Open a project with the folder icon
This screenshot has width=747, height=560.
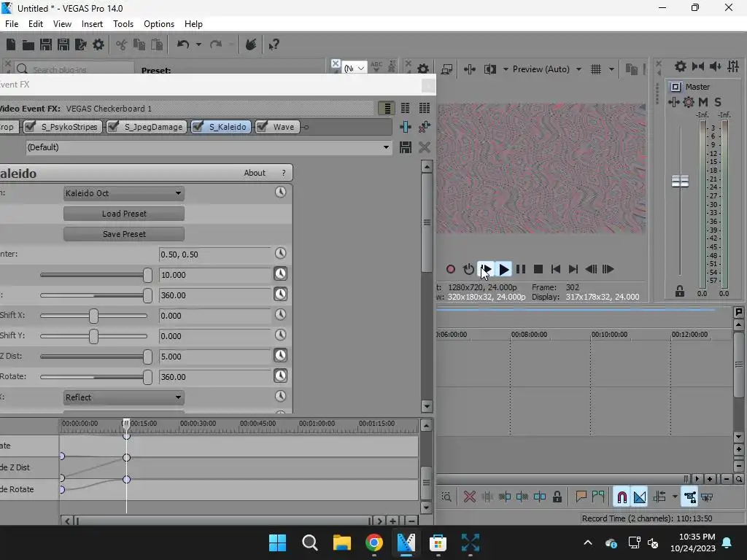click(x=28, y=44)
